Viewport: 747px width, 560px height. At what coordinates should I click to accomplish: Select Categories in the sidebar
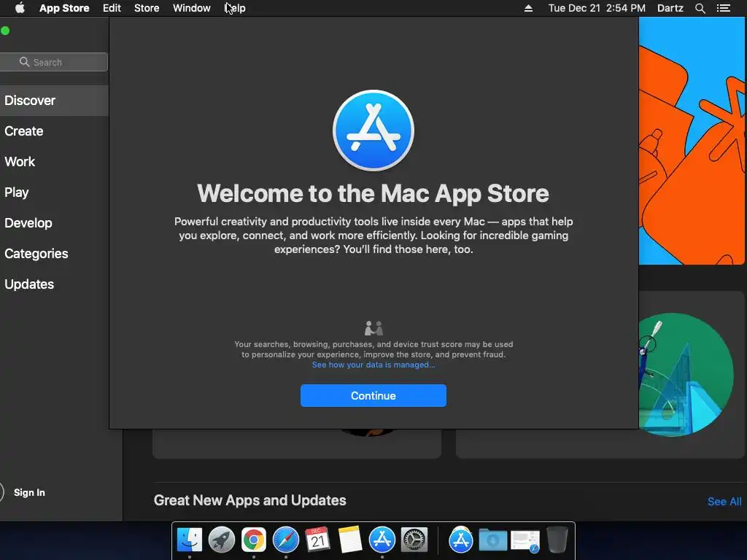click(x=54, y=253)
